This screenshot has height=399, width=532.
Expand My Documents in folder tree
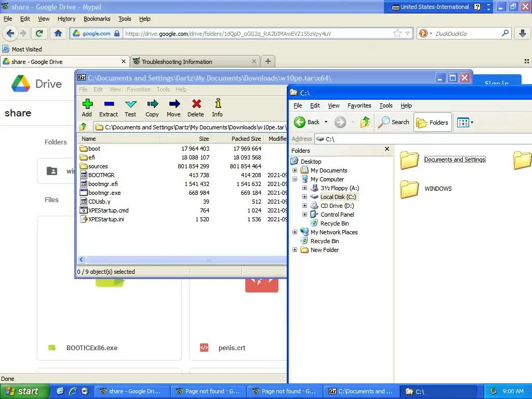click(295, 170)
